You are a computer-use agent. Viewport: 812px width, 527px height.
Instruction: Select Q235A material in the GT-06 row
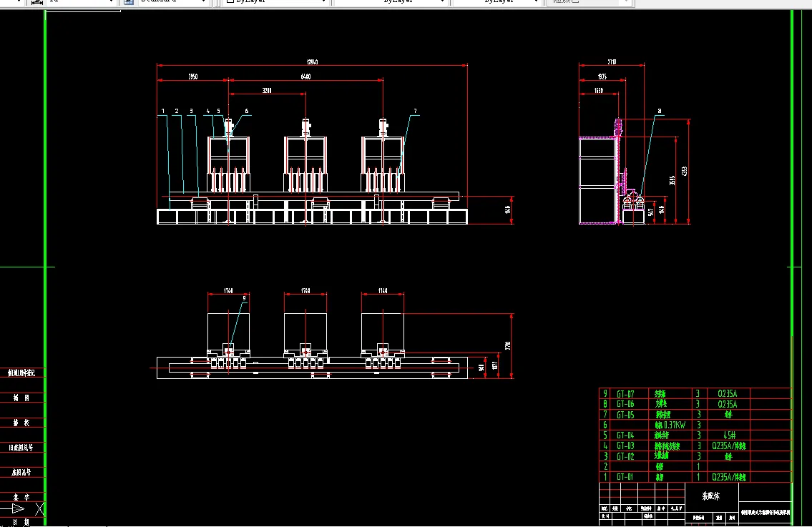727,404
